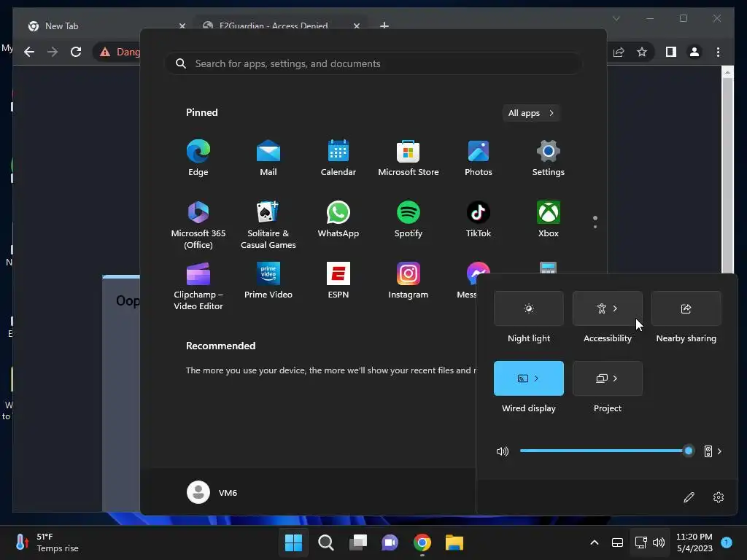This screenshot has height=560, width=747.
Task: Show hidden tray icons chevron
Action: pyautogui.click(x=594, y=542)
